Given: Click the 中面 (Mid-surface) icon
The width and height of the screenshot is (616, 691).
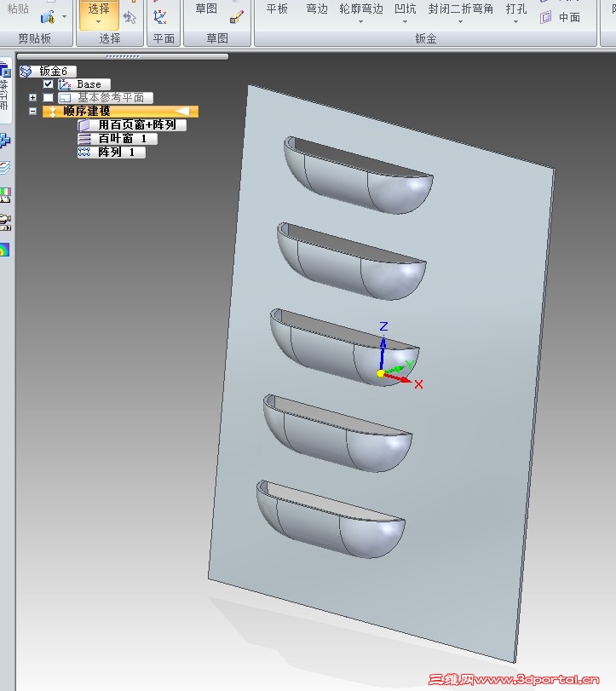Looking at the screenshot, I should point(546,17).
